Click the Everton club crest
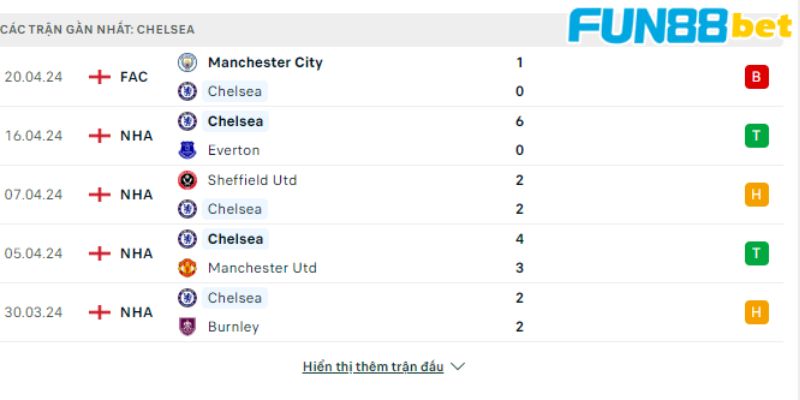The width and height of the screenshot is (800, 400). (x=187, y=150)
